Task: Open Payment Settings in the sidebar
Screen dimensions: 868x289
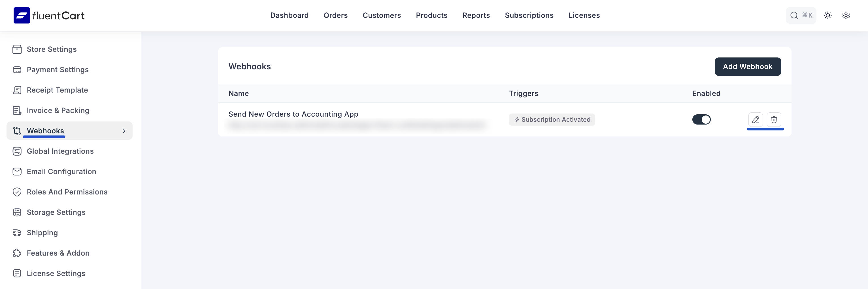Action: click(x=58, y=70)
